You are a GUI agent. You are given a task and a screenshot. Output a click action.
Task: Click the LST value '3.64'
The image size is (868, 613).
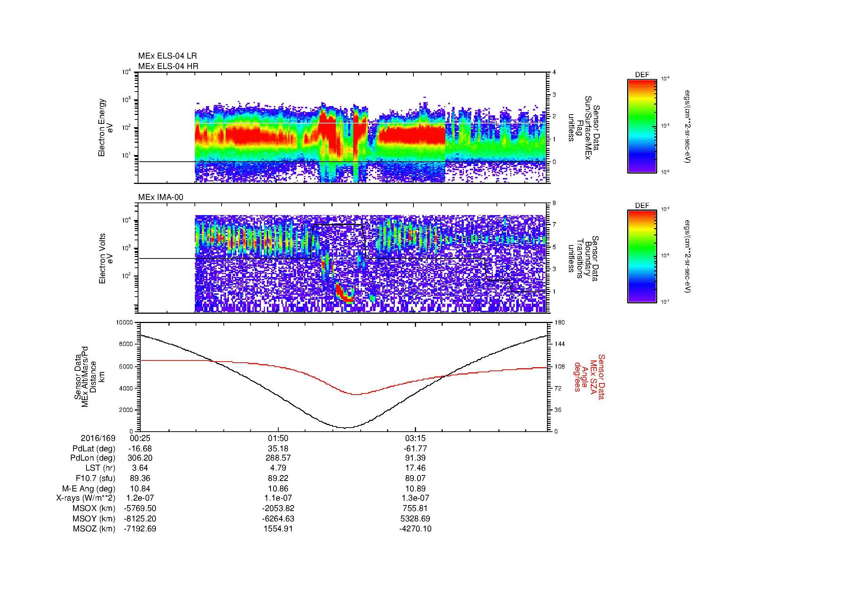coord(140,468)
